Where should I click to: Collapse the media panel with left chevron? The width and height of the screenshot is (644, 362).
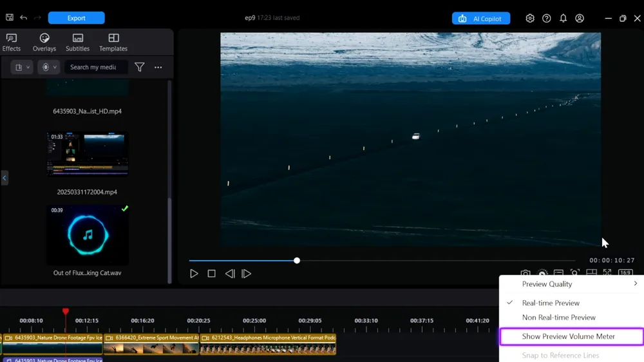[x=5, y=178]
